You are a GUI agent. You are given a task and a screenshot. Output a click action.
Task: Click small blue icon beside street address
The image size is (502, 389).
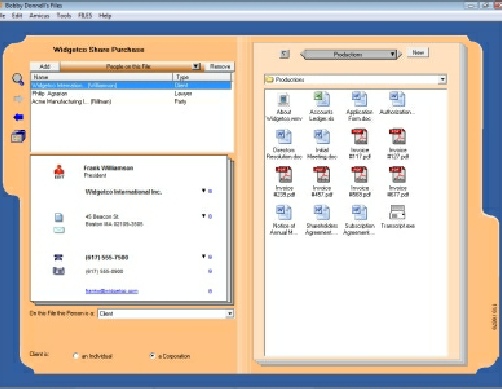[x=210, y=217]
